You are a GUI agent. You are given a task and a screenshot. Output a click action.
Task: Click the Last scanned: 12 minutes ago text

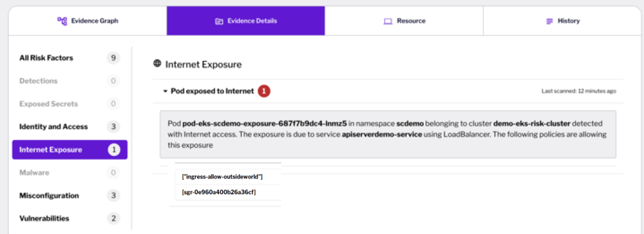coord(579,92)
